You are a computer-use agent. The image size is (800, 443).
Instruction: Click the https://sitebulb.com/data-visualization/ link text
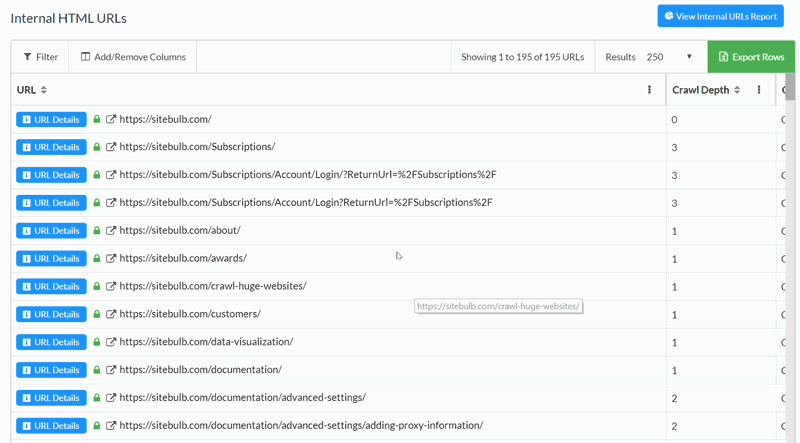pyautogui.click(x=206, y=342)
